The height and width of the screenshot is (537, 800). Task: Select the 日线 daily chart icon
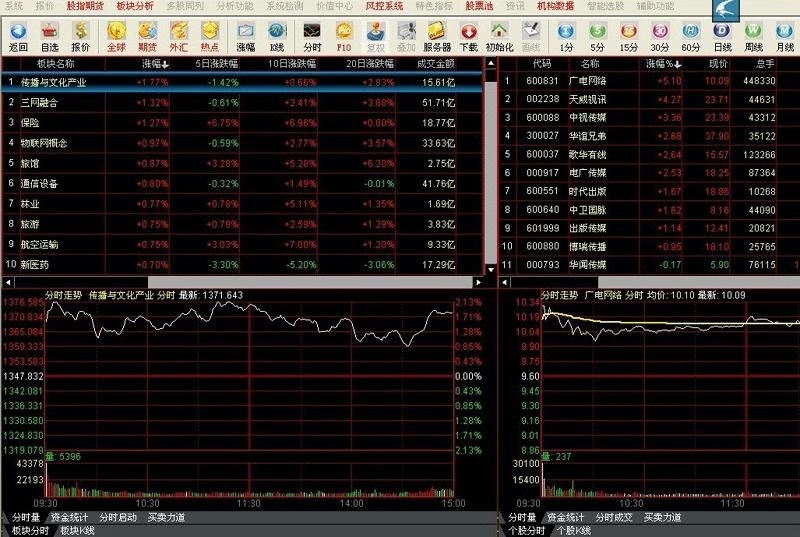(722, 36)
